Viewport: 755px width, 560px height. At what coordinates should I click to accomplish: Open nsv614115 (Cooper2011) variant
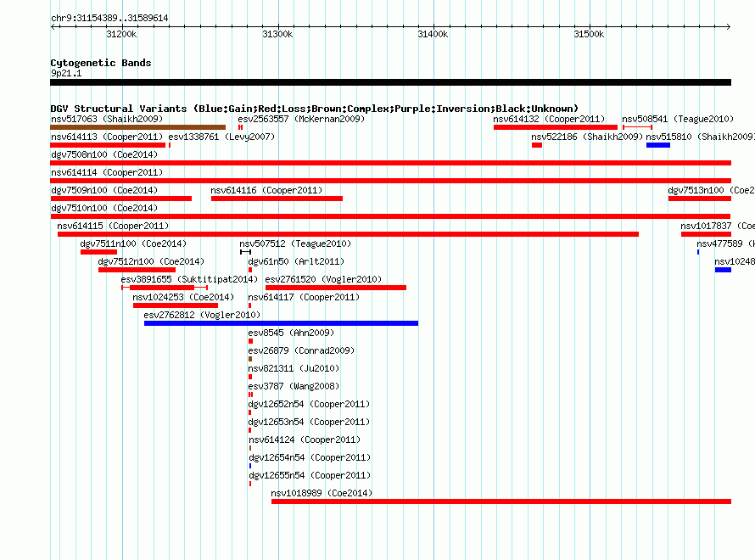click(x=113, y=226)
